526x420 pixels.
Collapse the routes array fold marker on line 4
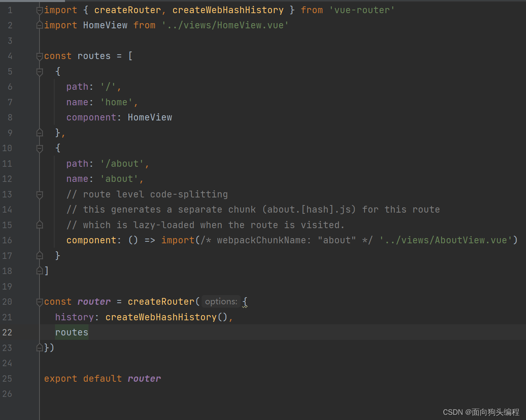click(x=39, y=56)
